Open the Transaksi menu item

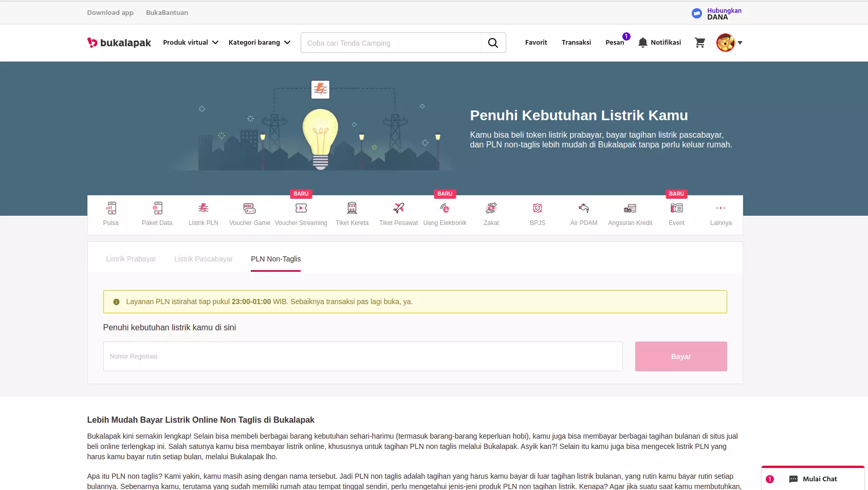[x=576, y=43]
